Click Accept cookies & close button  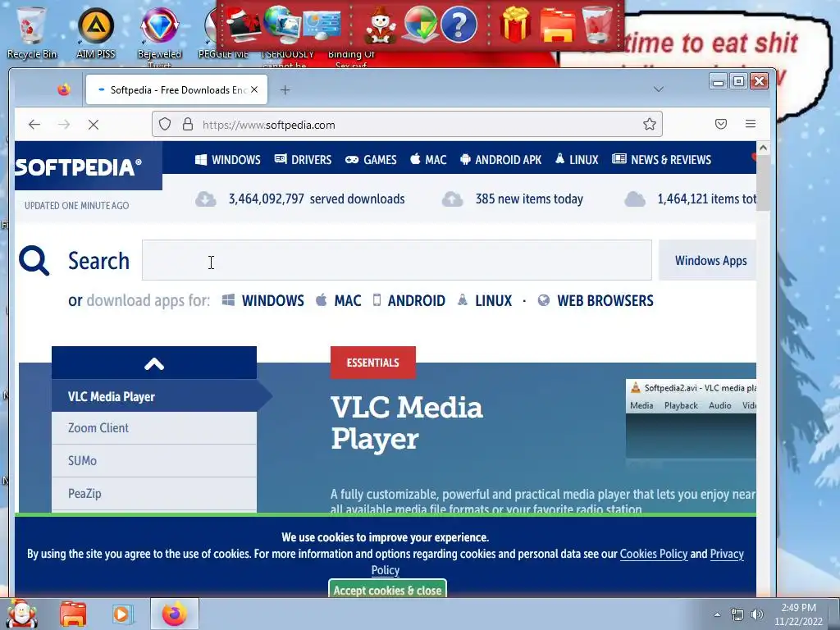[387, 589]
